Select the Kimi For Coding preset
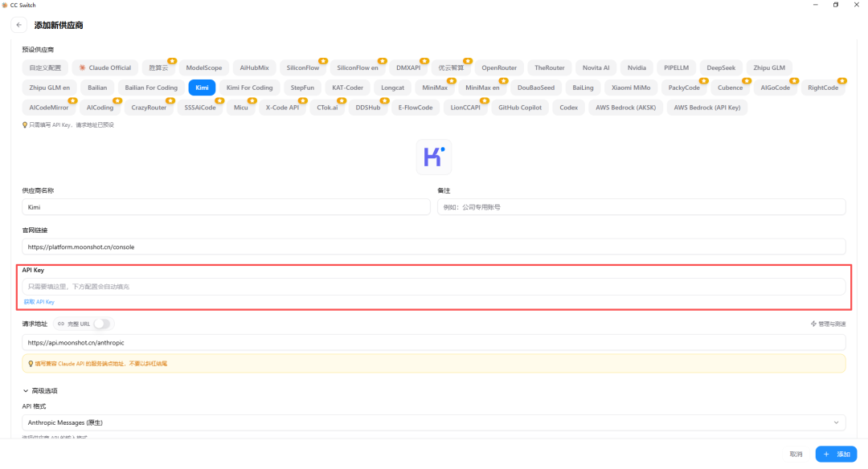This screenshot has width=868, height=469. pyautogui.click(x=250, y=88)
